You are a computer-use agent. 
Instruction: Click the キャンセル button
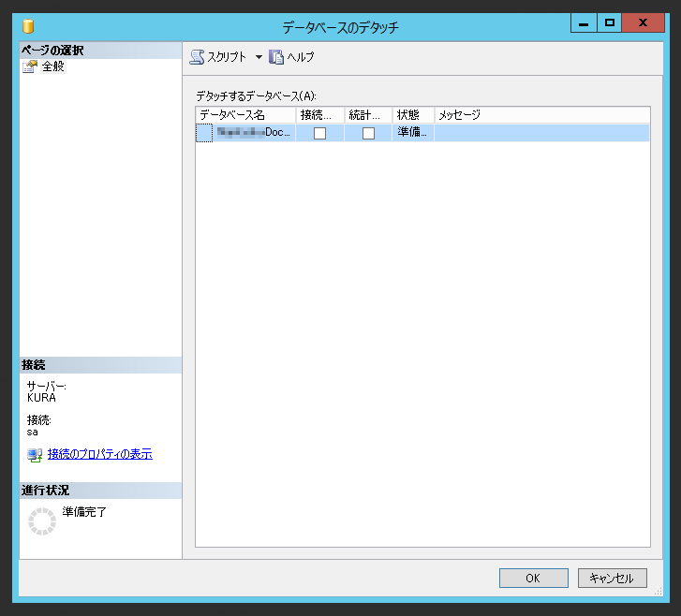[612, 579]
